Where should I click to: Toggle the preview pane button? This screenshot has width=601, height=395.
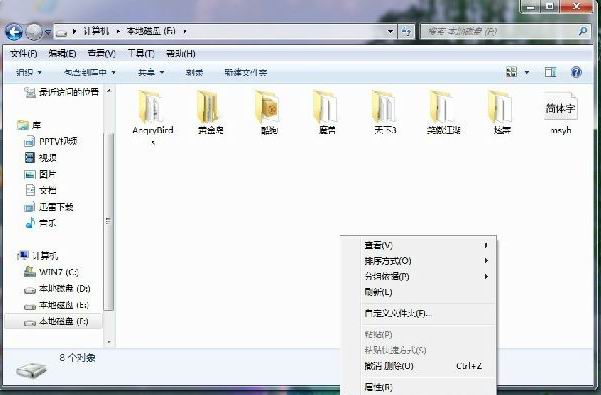click(550, 72)
